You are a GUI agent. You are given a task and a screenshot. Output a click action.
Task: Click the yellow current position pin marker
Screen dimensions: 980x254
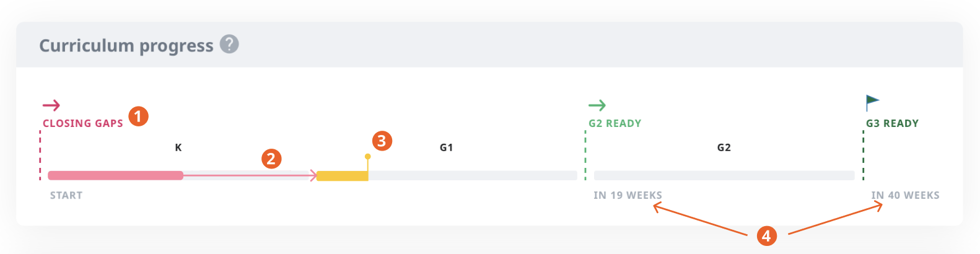tap(368, 157)
